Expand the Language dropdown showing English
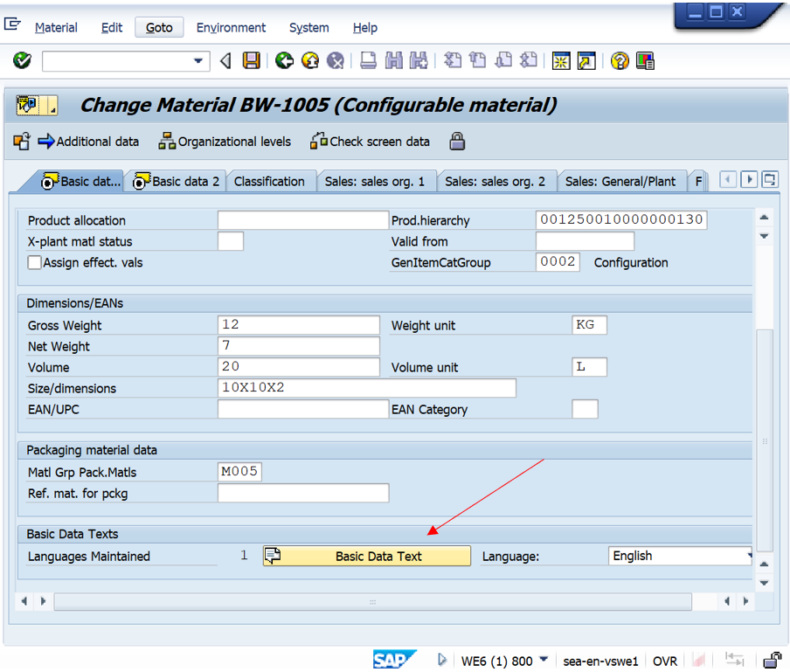790x672 pixels. pyautogui.click(x=747, y=556)
